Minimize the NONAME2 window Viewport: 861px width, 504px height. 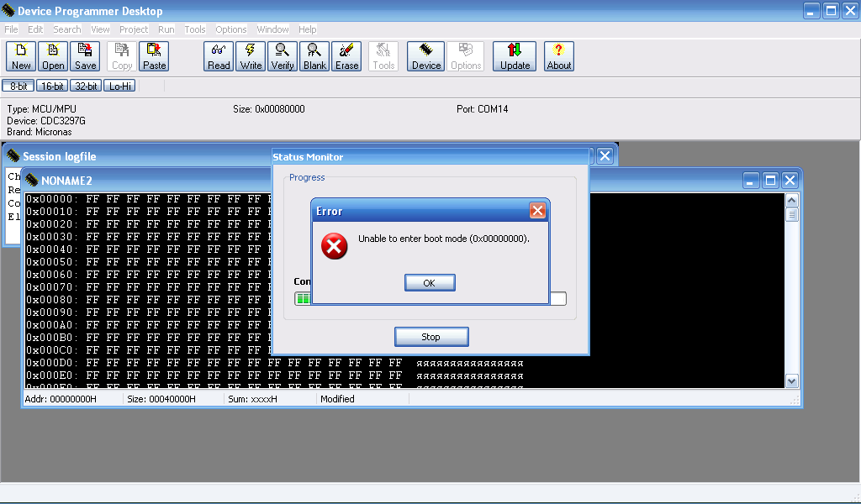tap(750, 180)
